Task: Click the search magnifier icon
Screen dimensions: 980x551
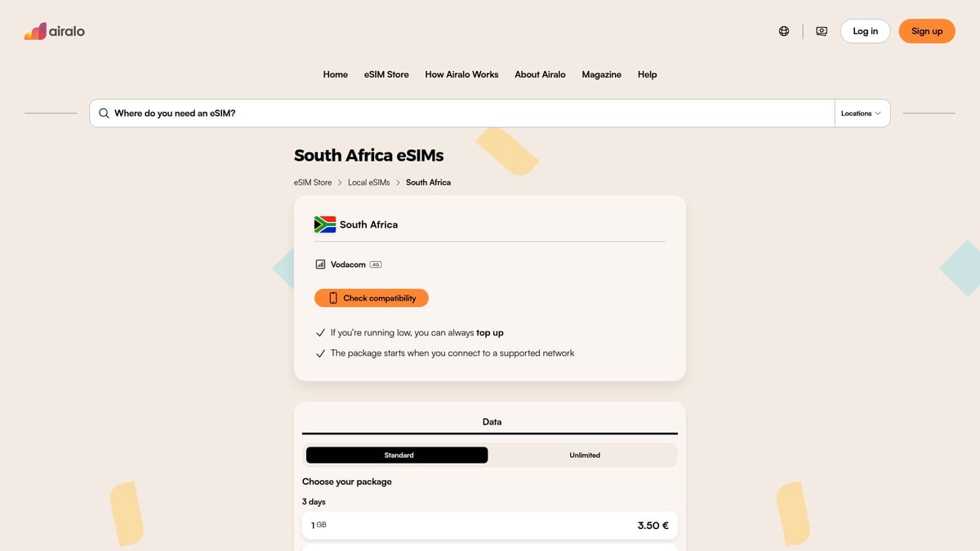Action: pos(104,113)
